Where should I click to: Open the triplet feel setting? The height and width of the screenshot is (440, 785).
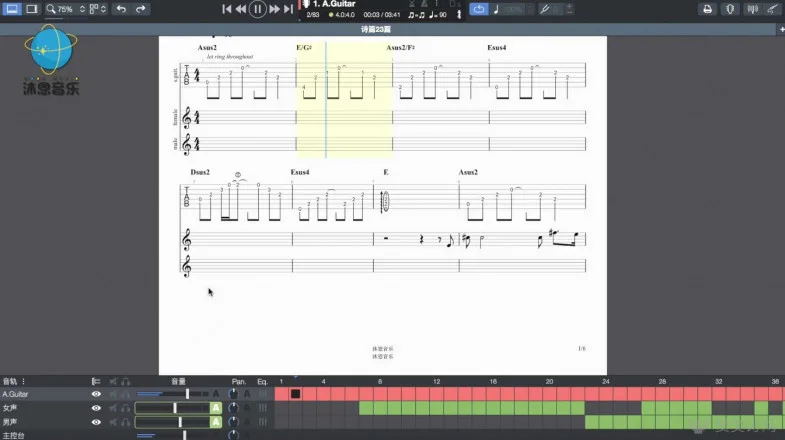(x=417, y=15)
